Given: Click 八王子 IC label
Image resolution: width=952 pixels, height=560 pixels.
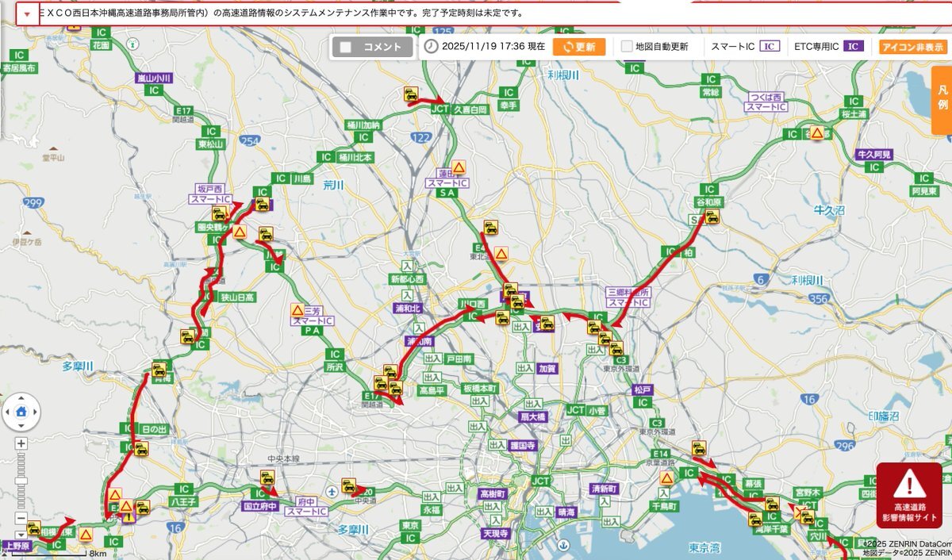Looking at the screenshot, I should pyautogui.click(x=182, y=502).
